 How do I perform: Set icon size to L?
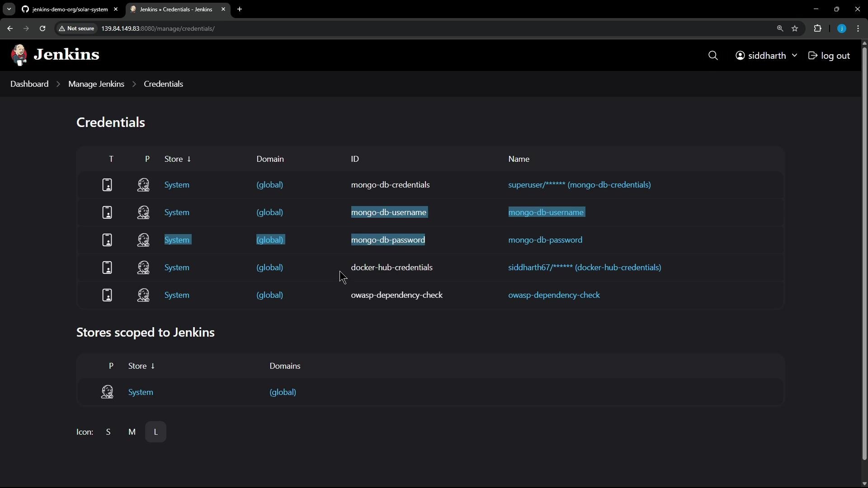(156, 432)
